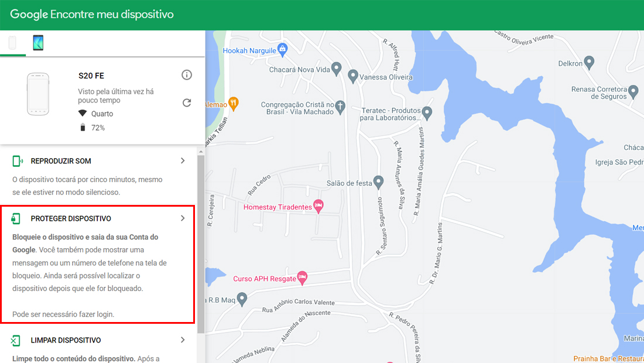Click the Rua Antônio Carlos Valente label

point(299,306)
